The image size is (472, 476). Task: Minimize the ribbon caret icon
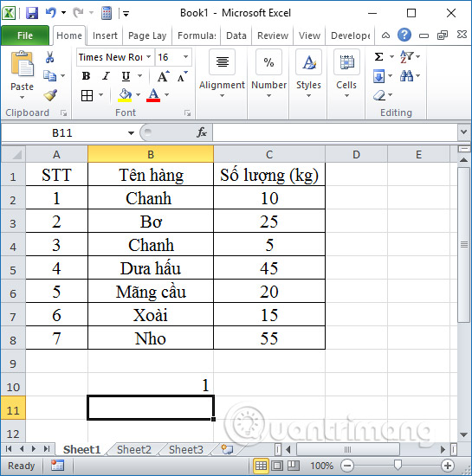[385, 35]
